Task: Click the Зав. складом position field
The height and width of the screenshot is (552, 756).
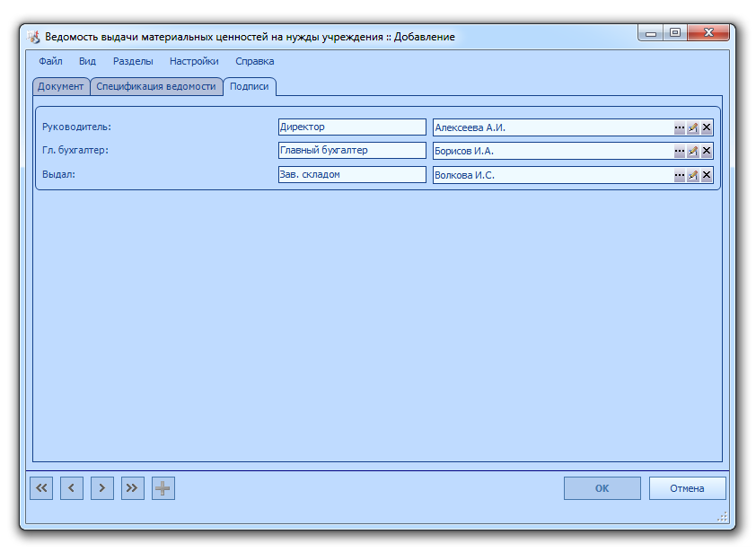Action: 352,174
